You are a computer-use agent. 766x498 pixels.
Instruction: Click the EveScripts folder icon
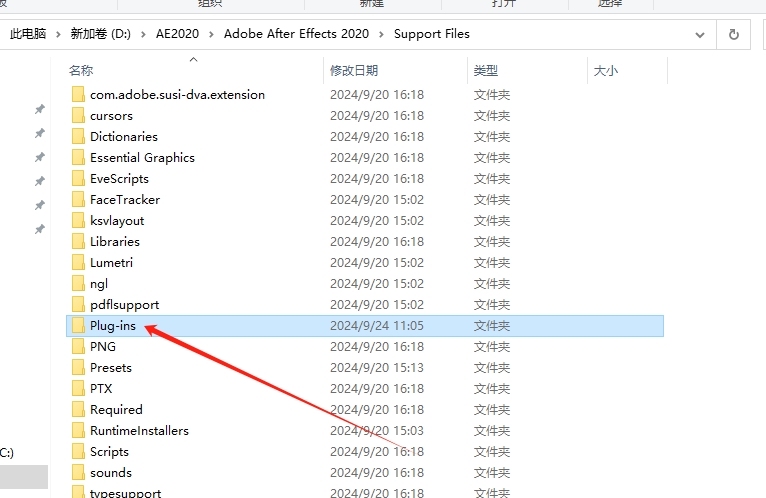pos(78,178)
